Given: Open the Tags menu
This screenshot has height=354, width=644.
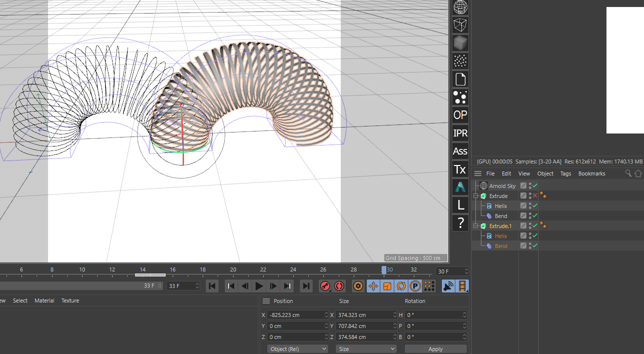Looking at the screenshot, I should pos(565,173).
